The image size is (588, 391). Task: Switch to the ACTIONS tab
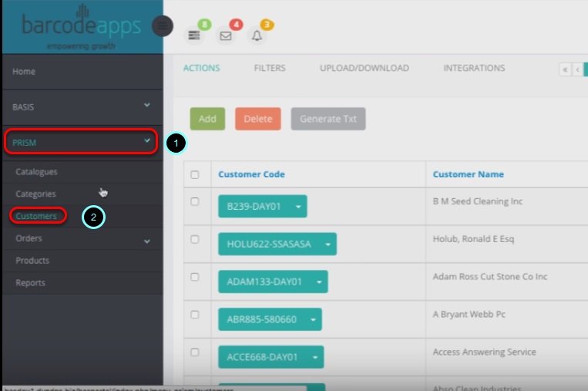201,68
